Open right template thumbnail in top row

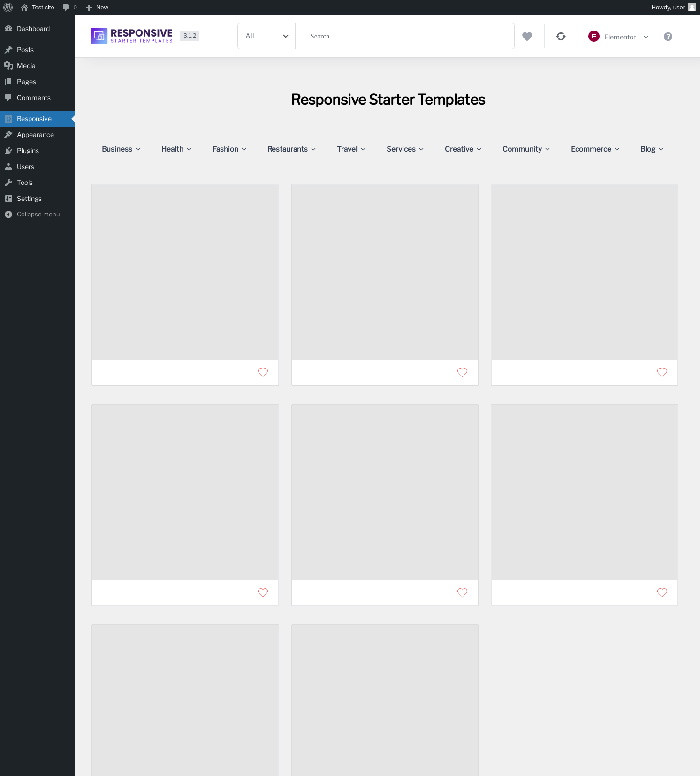point(585,272)
